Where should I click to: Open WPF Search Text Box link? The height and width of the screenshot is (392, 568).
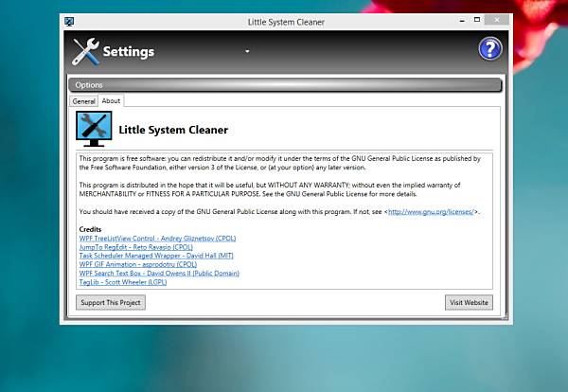click(159, 273)
